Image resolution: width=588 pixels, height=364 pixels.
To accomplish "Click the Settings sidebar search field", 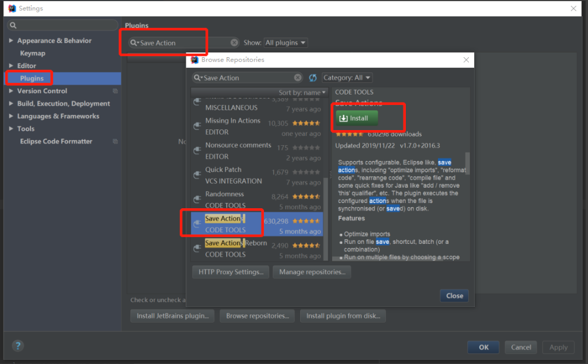I will point(62,25).
